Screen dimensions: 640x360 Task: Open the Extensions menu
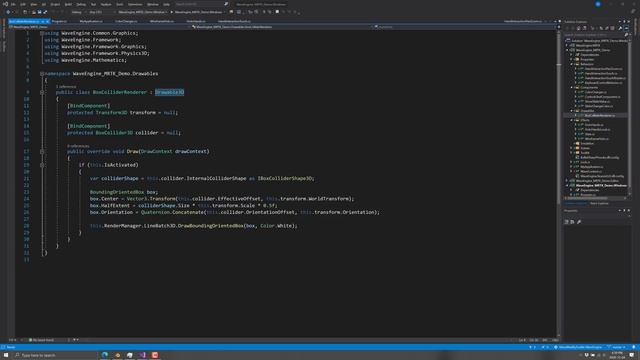tap(135, 4)
